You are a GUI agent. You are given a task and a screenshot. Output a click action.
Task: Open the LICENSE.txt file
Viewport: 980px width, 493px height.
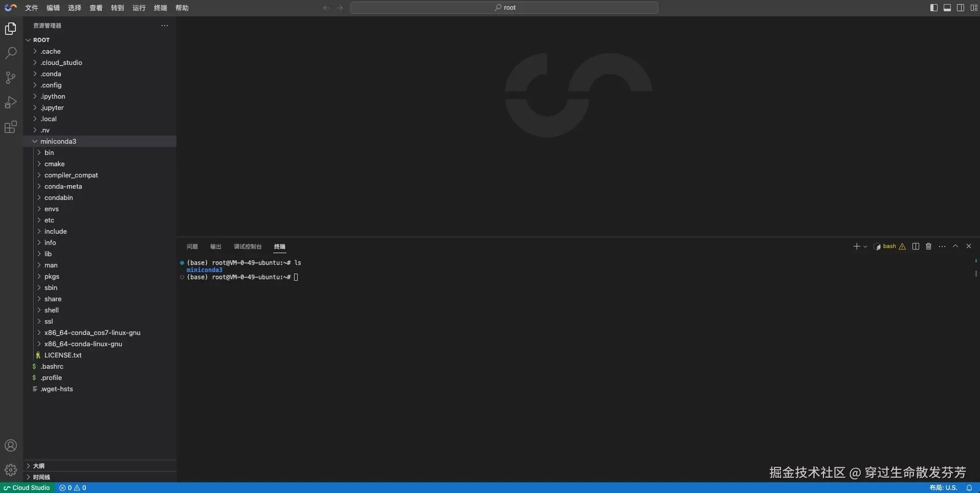point(100,355)
